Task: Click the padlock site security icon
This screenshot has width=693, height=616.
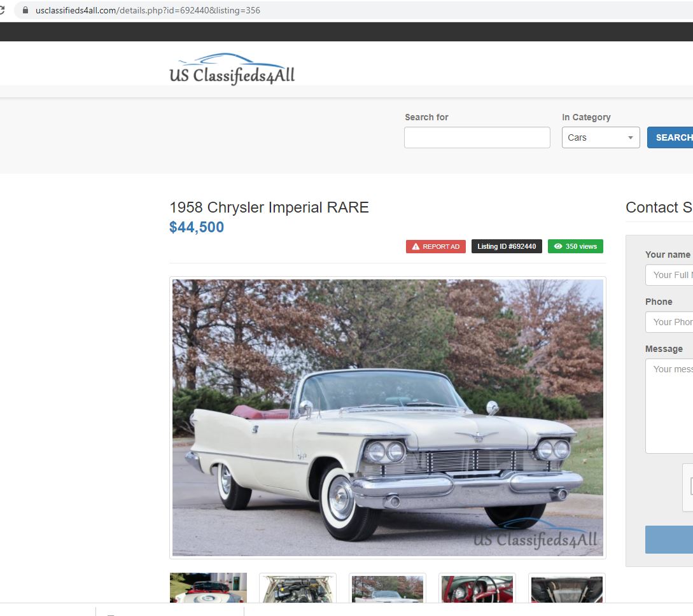Action: [x=25, y=10]
